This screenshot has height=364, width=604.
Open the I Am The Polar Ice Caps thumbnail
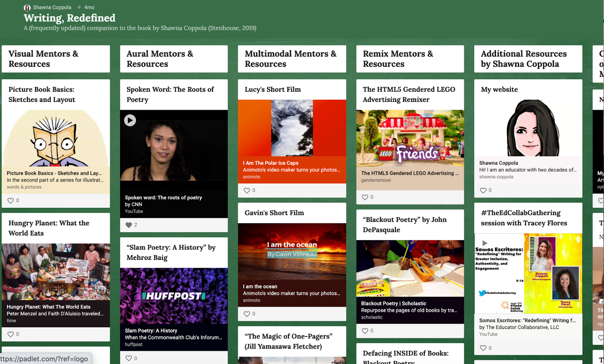pos(292,128)
